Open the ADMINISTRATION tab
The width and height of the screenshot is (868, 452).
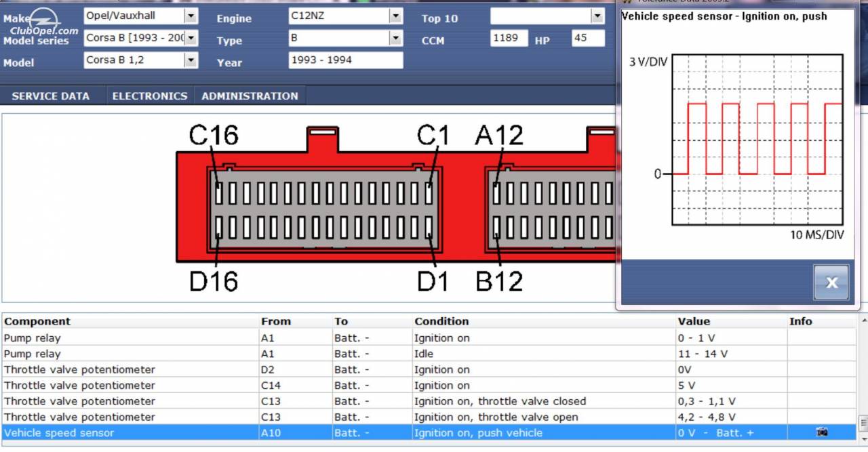(x=250, y=96)
